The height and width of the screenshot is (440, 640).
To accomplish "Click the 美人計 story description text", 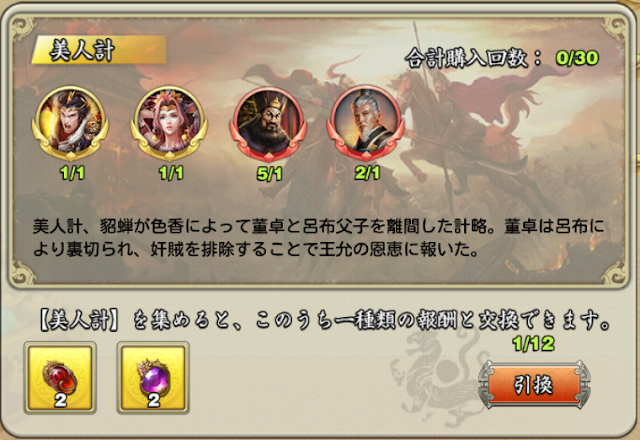I will click(318, 238).
